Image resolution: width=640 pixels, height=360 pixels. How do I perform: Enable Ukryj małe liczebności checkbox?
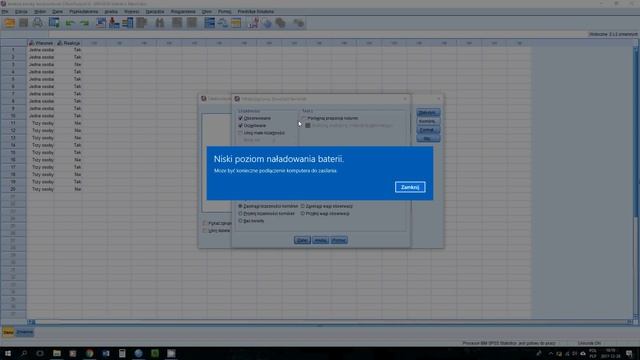point(240,133)
